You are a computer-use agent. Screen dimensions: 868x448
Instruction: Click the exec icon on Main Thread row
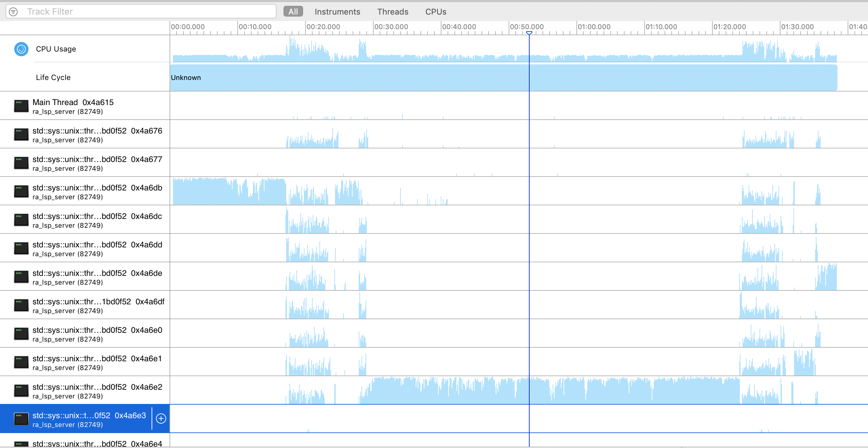coord(21,106)
